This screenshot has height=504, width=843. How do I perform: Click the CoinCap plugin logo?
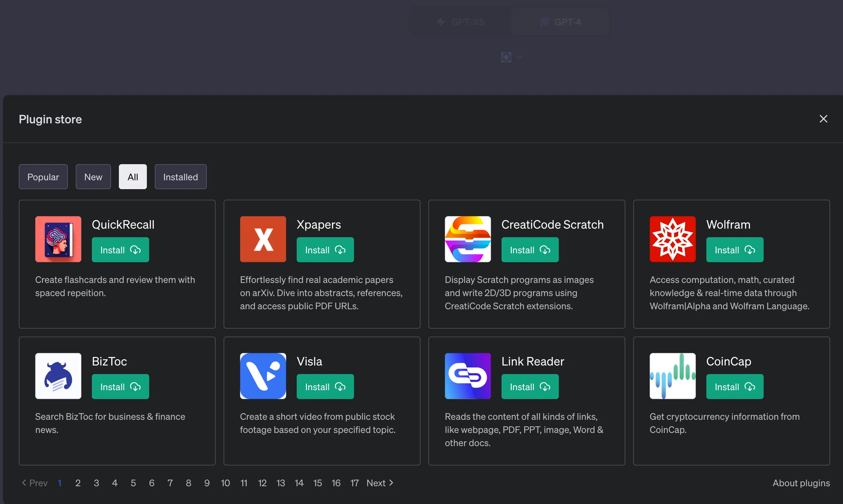click(x=672, y=376)
